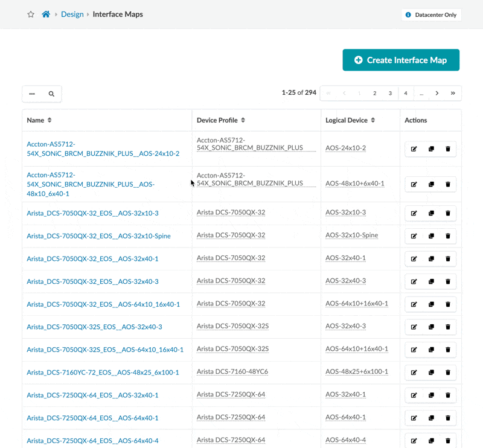The height and width of the screenshot is (448, 483).
Task: Jump to last page of results
Action: tap(453, 94)
